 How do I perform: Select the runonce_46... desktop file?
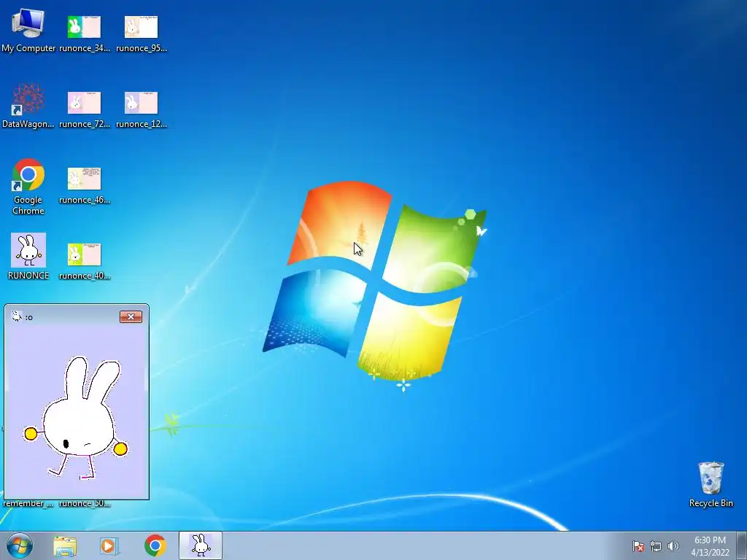(85, 184)
